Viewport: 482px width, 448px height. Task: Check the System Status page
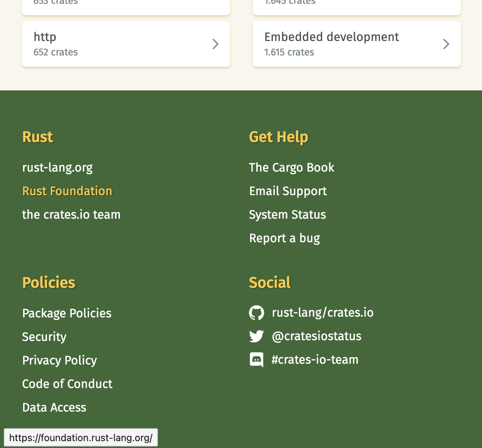pyautogui.click(x=287, y=215)
